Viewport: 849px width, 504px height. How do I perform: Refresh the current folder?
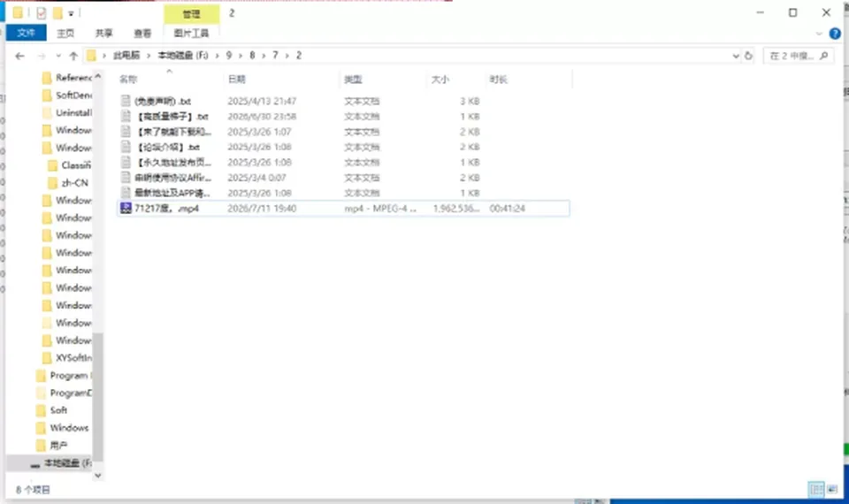[x=748, y=56]
